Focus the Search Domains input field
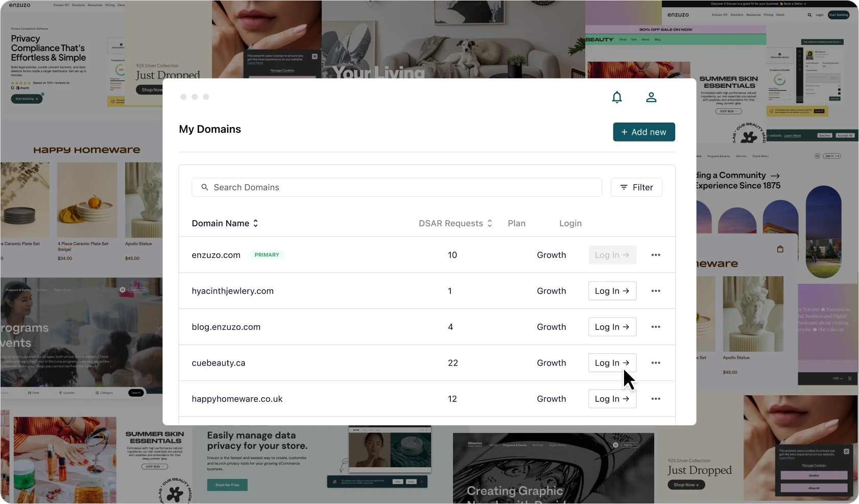 (397, 187)
